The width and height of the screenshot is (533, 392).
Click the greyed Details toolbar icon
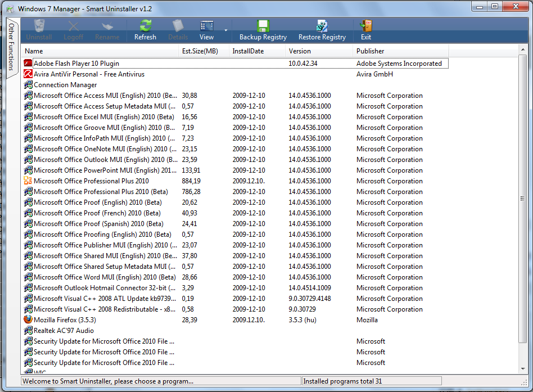pos(178,26)
